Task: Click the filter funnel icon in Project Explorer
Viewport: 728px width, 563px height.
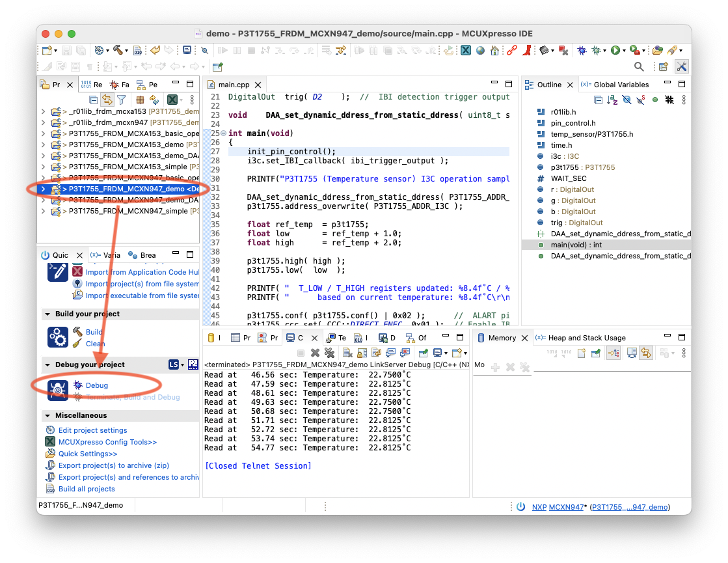Action: 121,100
